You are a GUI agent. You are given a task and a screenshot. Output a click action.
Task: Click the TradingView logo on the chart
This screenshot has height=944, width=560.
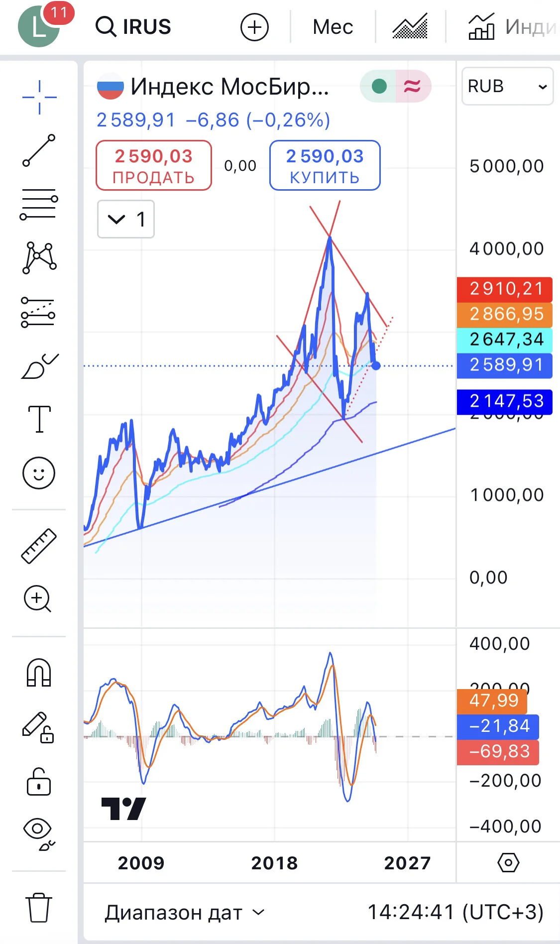click(123, 809)
